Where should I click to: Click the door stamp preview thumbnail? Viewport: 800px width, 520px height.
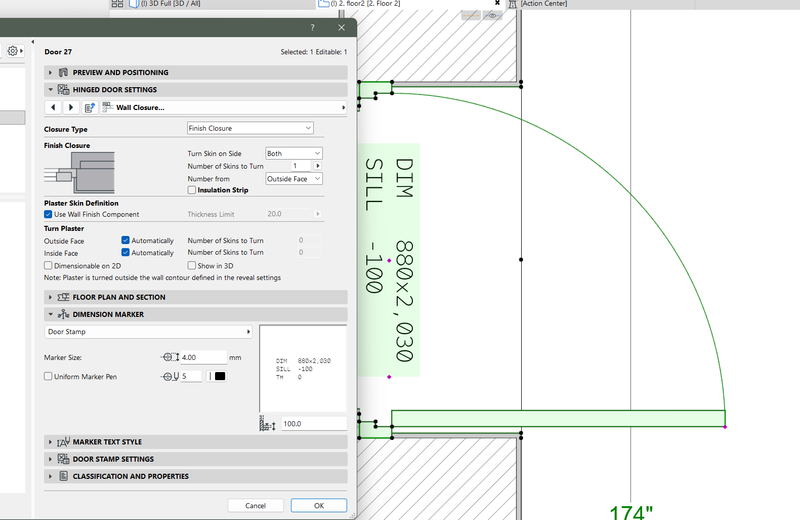pyautogui.click(x=303, y=368)
